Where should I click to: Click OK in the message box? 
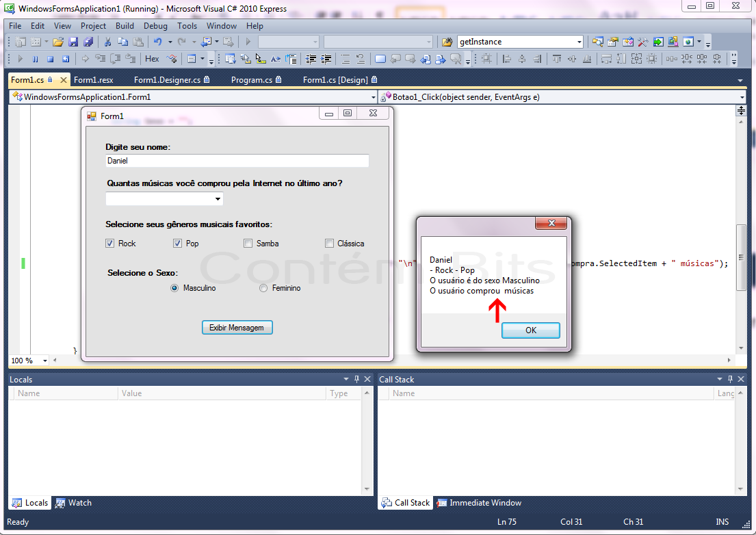(531, 330)
